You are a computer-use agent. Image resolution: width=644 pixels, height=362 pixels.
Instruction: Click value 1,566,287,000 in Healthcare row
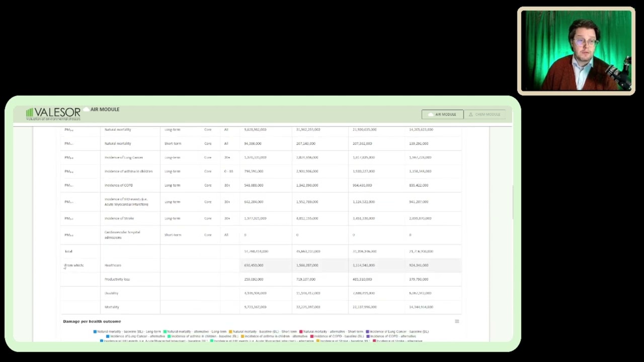click(x=307, y=265)
